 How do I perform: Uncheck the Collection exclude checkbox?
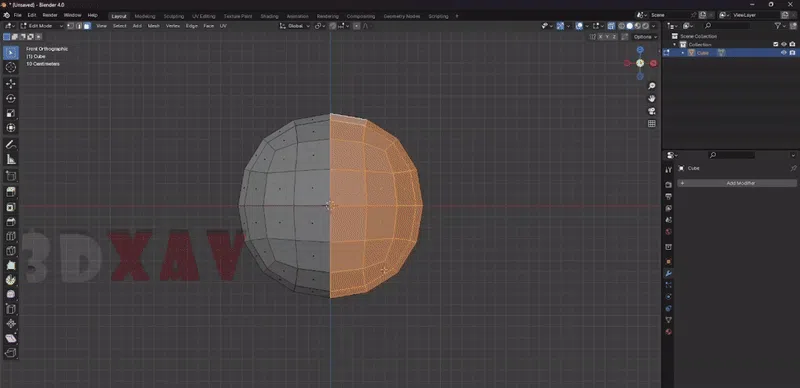[776, 44]
